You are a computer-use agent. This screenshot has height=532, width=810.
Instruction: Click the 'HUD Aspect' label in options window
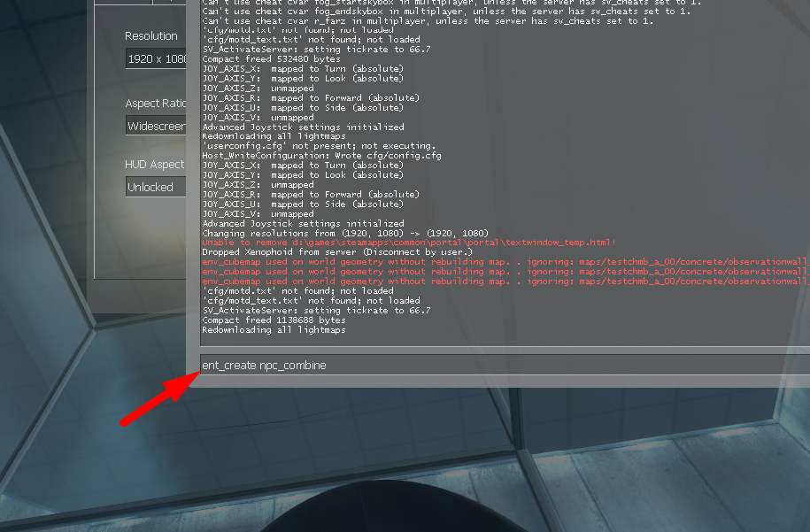(x=154, y=165)
